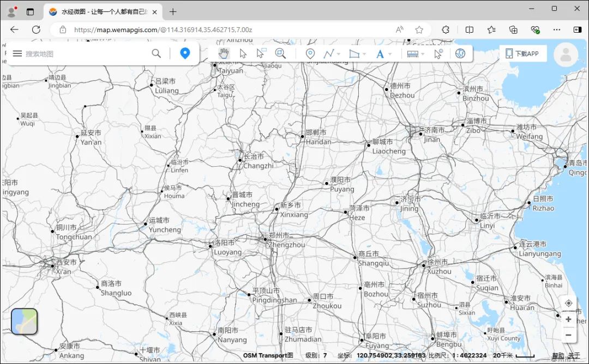
Task: Click the browser address bar URL
Action: pos(163,29)
